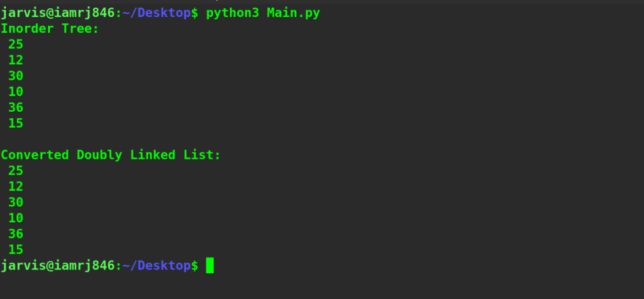Click the value 12 under Inorder Tree
Viewport: 644px width, 299px height.
click(x=16, y=60)
